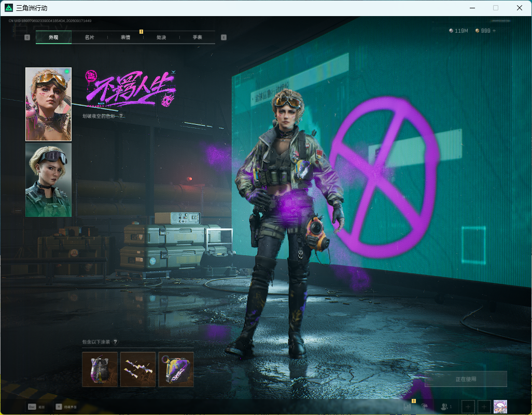Click the 不羁人生 skin title logo
The height and width of the screenshot is (415, 532).
point(131,90)
